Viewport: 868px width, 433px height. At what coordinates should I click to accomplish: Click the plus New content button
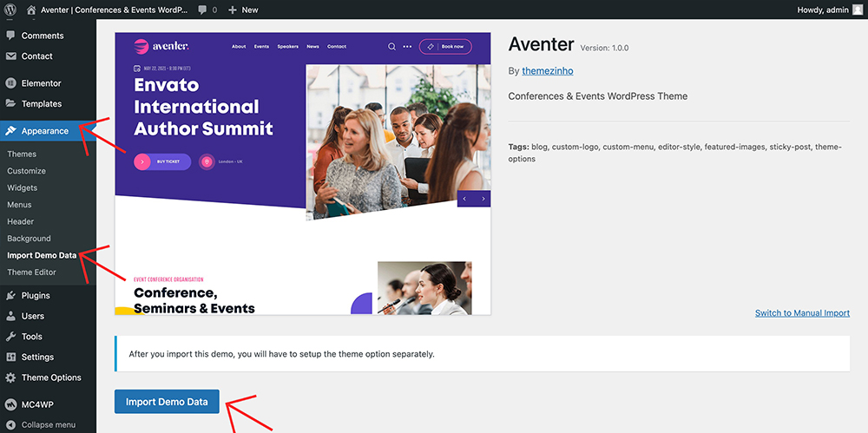(x=243, y=10)
